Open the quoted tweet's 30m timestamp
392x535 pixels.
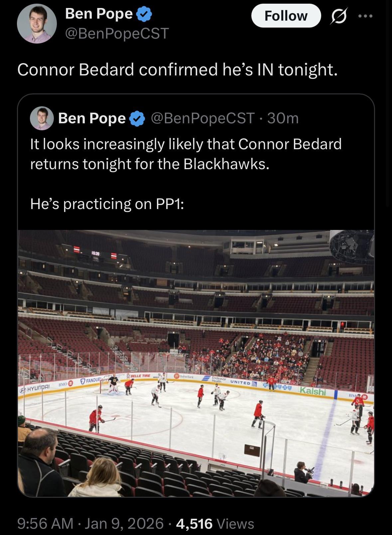(x=283, y=118)
